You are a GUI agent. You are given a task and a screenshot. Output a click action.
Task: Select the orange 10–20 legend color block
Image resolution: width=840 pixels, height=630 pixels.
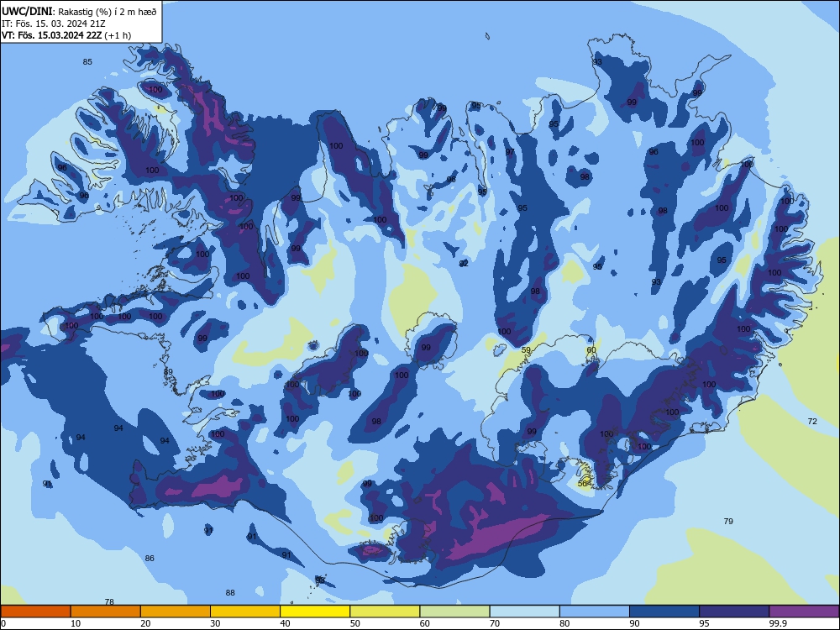[x=106, y=612]
